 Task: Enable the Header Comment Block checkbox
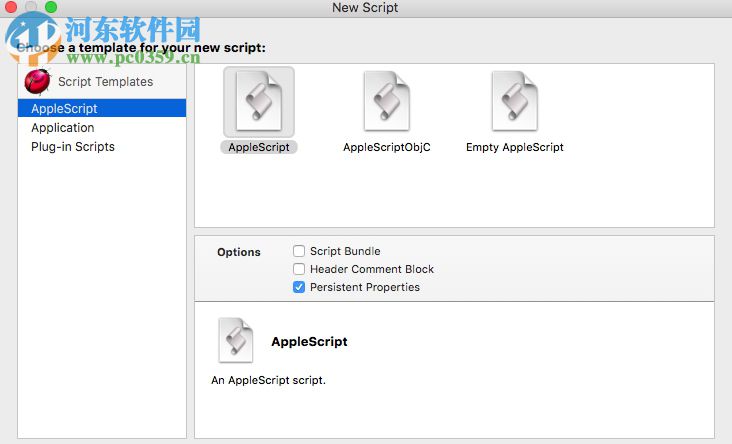pyautogui.click(x=299, y=269)
